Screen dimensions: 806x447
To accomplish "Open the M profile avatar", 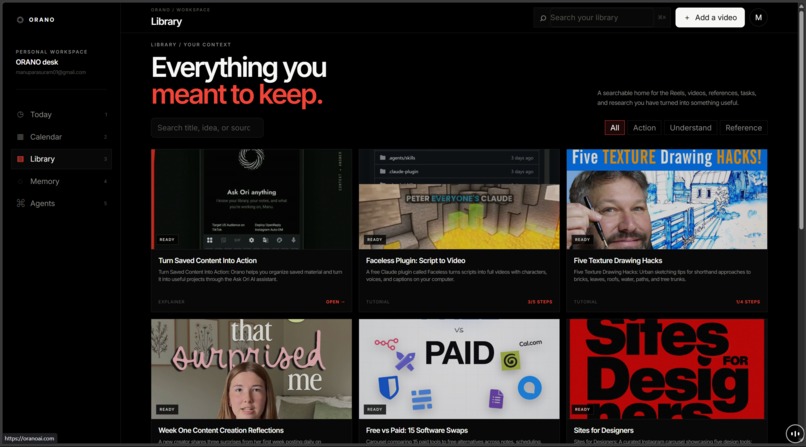I will (x=758, y=17).
